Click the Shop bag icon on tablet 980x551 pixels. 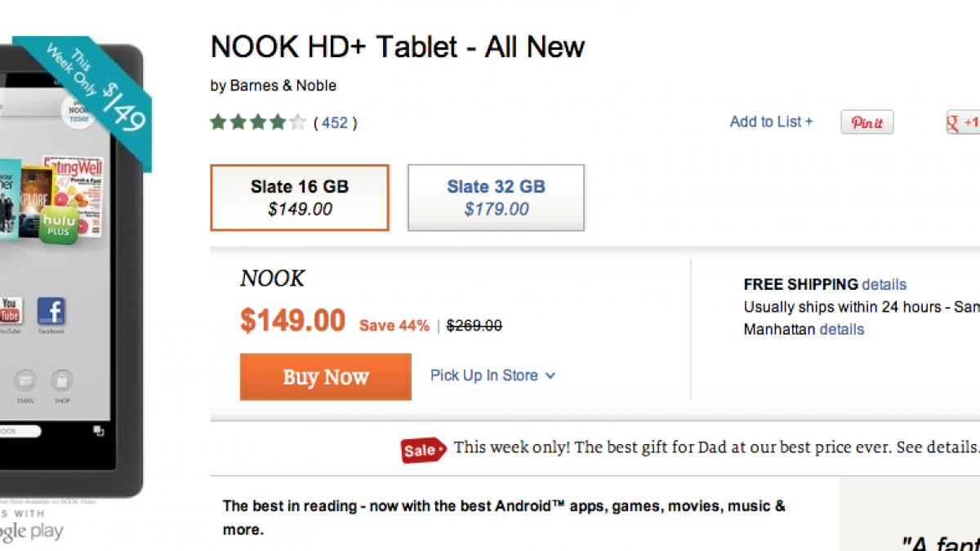62,380
